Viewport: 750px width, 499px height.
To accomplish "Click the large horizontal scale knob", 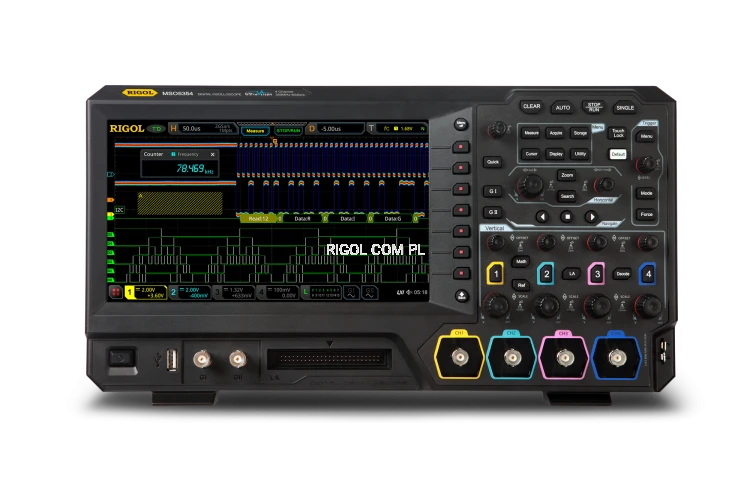I will [530, 185].
